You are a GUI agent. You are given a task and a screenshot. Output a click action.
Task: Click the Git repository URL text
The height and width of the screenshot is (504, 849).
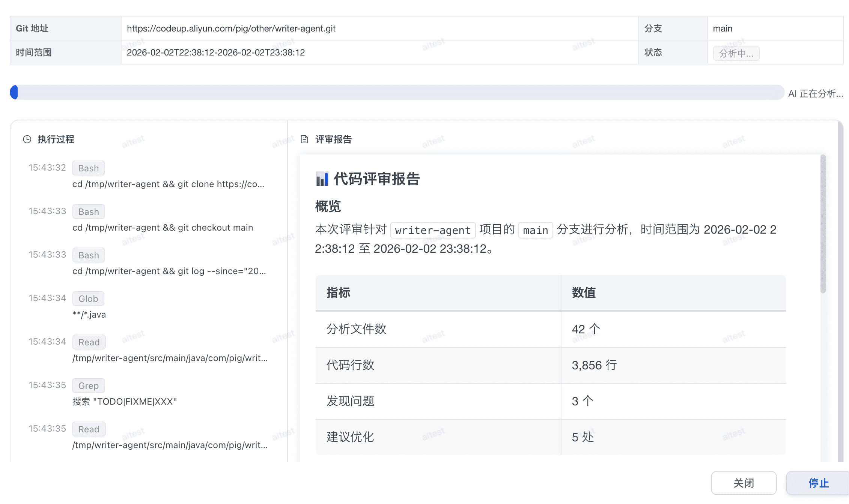[x=231, y=28]
